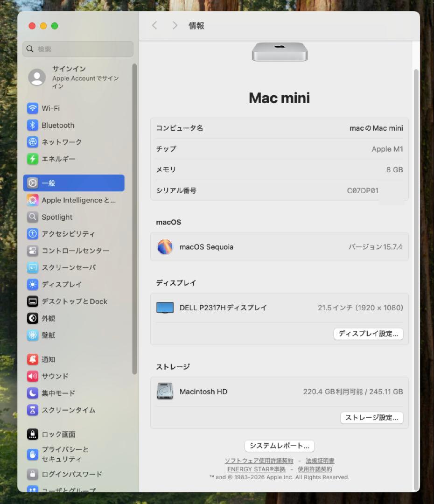This screenshot has height=504, width=434.
Task: Select the コントロールセンター icon
Action: coord(33,251)
